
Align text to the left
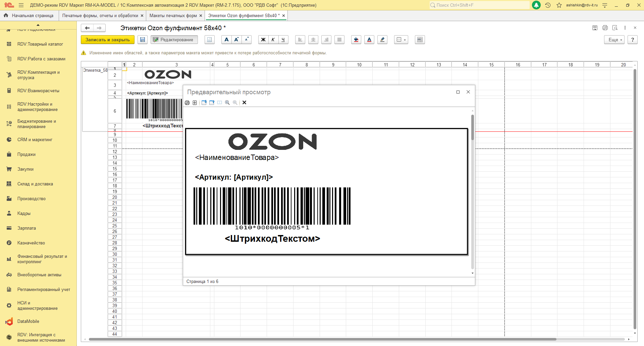[300, 40]
